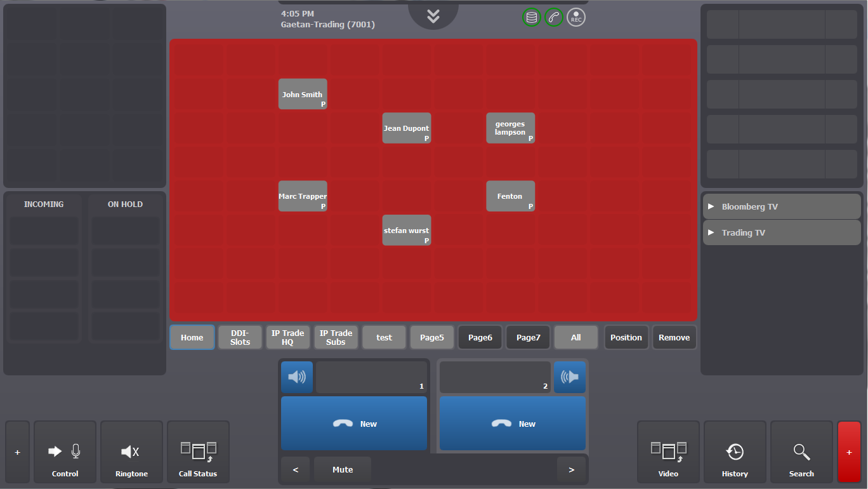Call stefan wurst speed dial
Viewport: 868px width, 489px height.
point(407,230)
